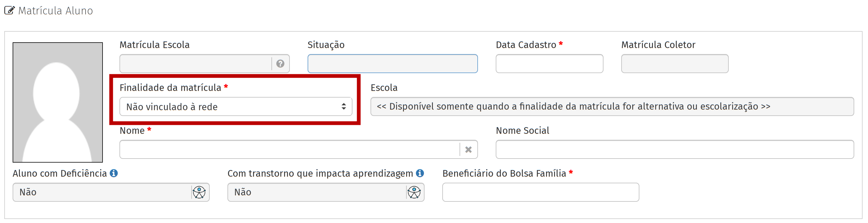
Task: Click the Nome Social input field
Action: pyautogui.click(x=674, y=149)
